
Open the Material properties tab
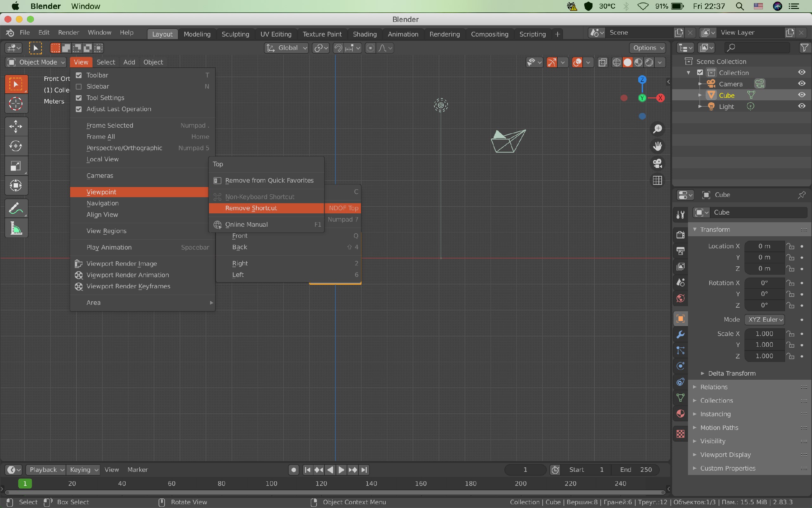680,414
